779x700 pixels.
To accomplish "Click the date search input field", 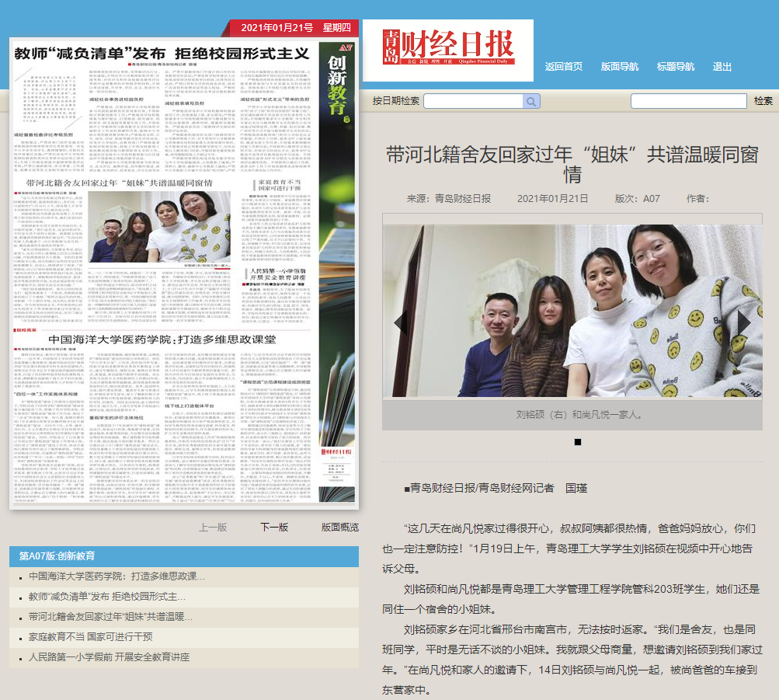I will (x=474, y=101).
